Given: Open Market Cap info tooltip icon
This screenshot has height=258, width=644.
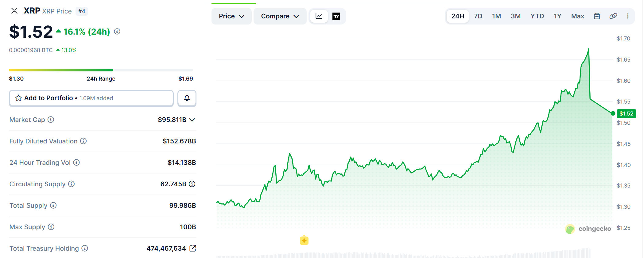Looking at the screenshot, I should pyautogui.click(x=51, y=120).
